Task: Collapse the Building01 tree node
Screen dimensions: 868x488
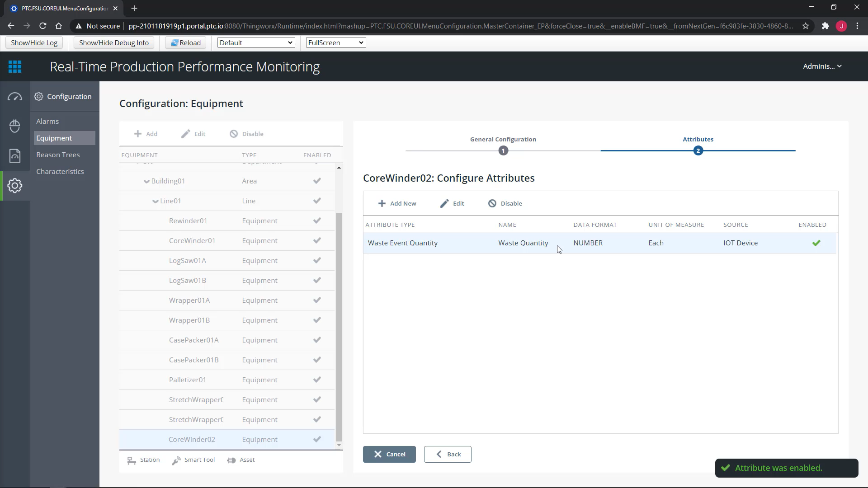Action: [x=146, y=181]
